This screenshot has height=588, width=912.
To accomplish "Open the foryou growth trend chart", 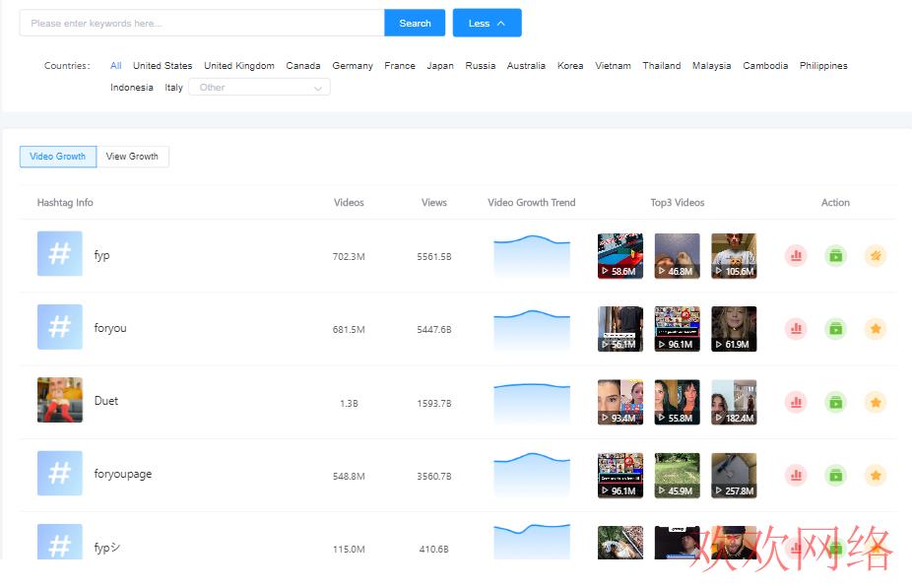I will tap(532, 329).
